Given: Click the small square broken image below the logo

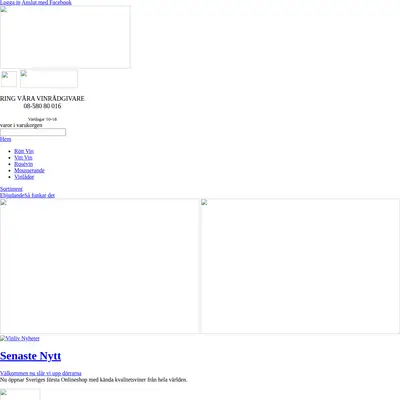Looking at the screenshot, I should (x=9, y=79).
